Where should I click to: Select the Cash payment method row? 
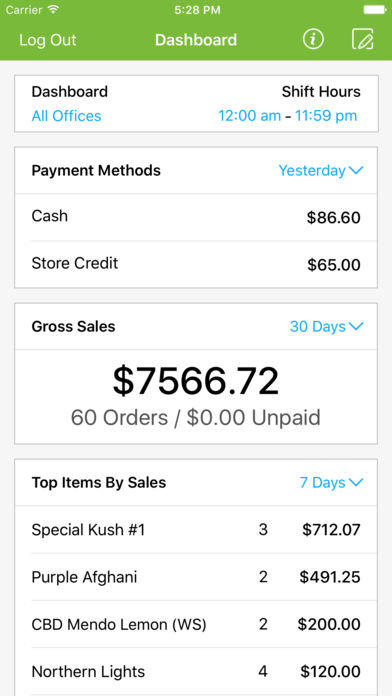click(x=196, y=217)
